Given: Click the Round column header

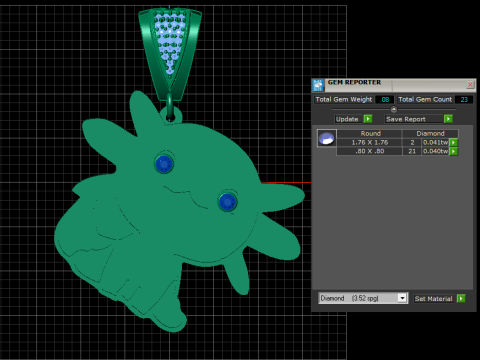Looking at the screenshot, I should 370,133.
